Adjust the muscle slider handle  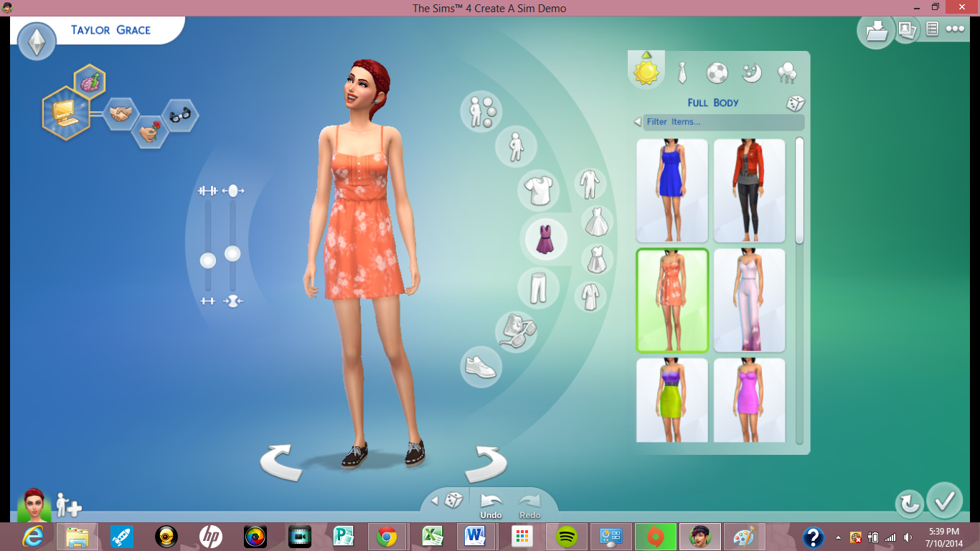pyautogui.click(x=207, y=260)
